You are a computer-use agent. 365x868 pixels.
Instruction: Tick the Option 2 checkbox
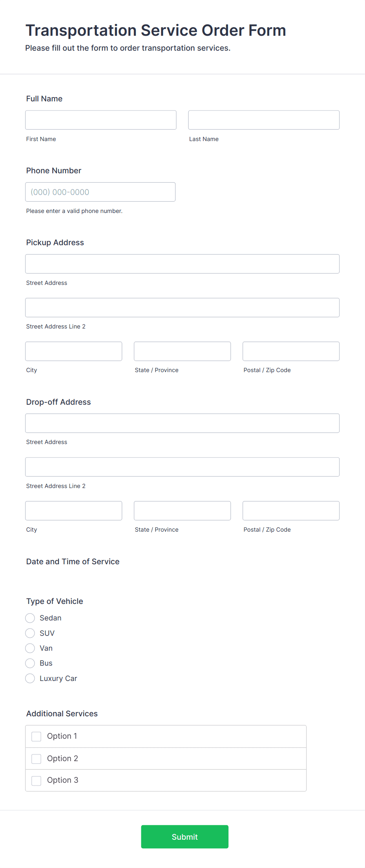click(x=36, y=759)
